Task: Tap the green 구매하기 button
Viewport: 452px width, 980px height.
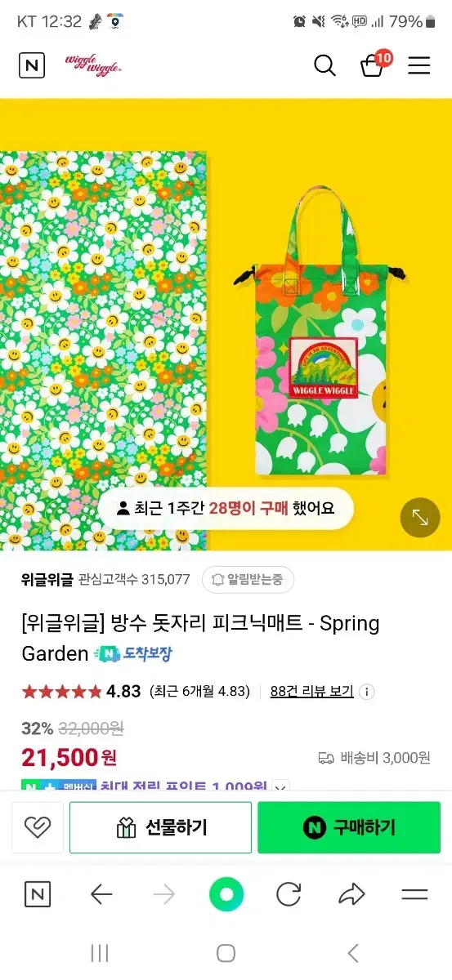Action: click(349, 827)
